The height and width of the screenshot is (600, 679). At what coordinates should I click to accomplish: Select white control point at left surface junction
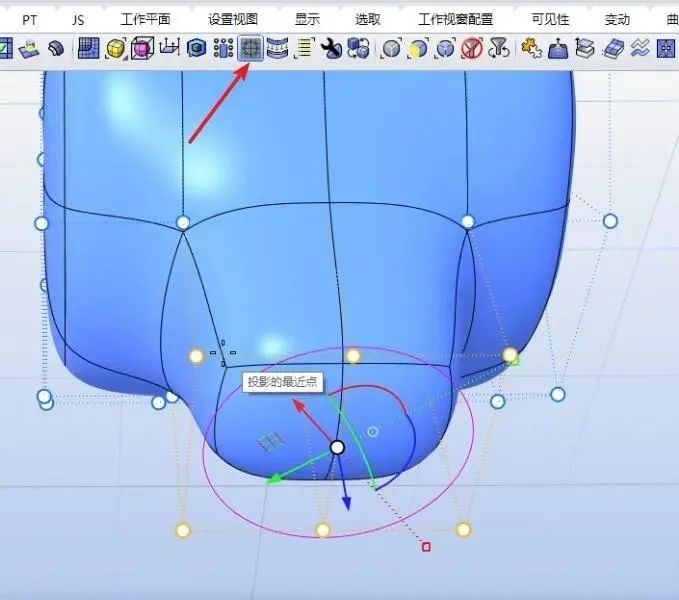183,223
